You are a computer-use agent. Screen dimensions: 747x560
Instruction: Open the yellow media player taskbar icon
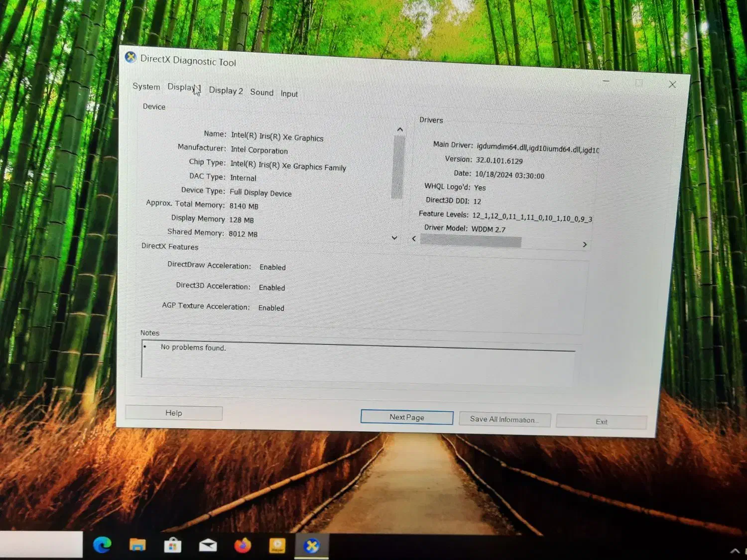[277, 546]
